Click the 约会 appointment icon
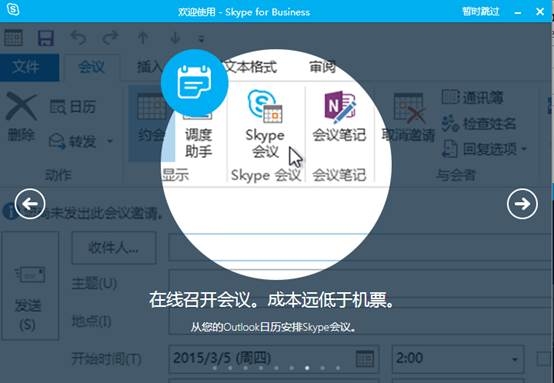The width and height of the screenshot is (554, 383). (151, 106)
